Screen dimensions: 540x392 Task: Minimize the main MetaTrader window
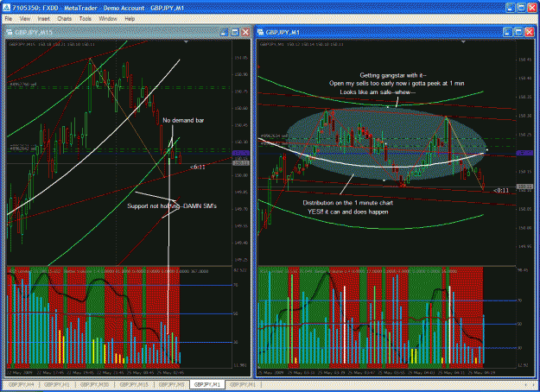click(x=510, y=8)
